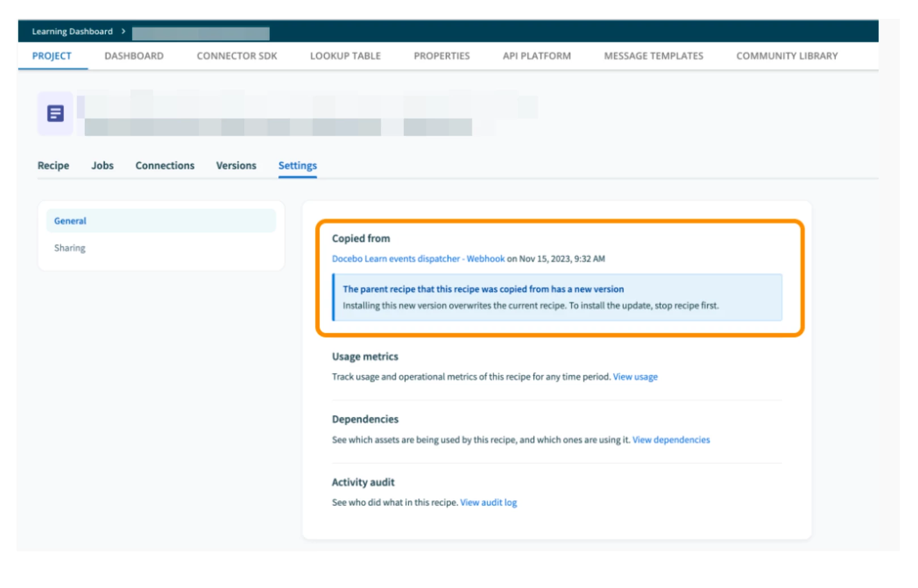This screenshot has width=918, height=588.
Task: Click the recipe document icon
Action: [x=56, y=113]
